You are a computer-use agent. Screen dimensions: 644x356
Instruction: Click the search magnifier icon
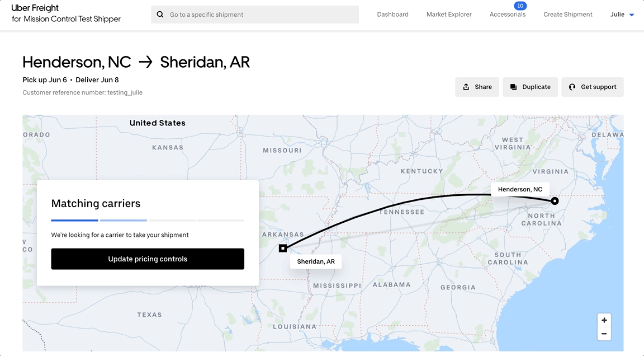[160, 15]
